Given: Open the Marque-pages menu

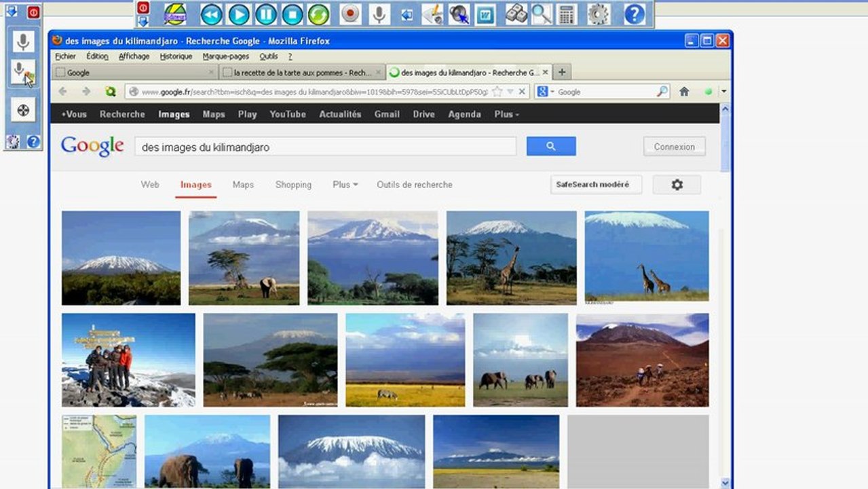Looking at the screenshot, I should [x=226, y=56].
